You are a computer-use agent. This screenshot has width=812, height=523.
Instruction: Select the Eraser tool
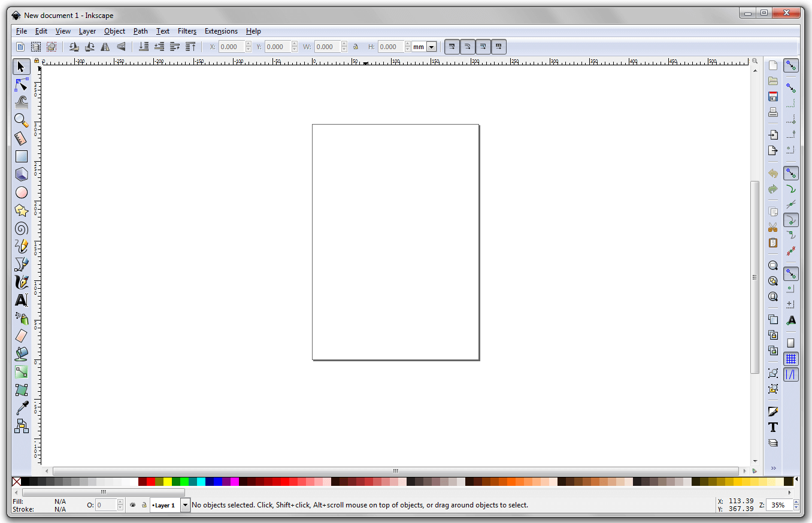(x=22, y=336)
